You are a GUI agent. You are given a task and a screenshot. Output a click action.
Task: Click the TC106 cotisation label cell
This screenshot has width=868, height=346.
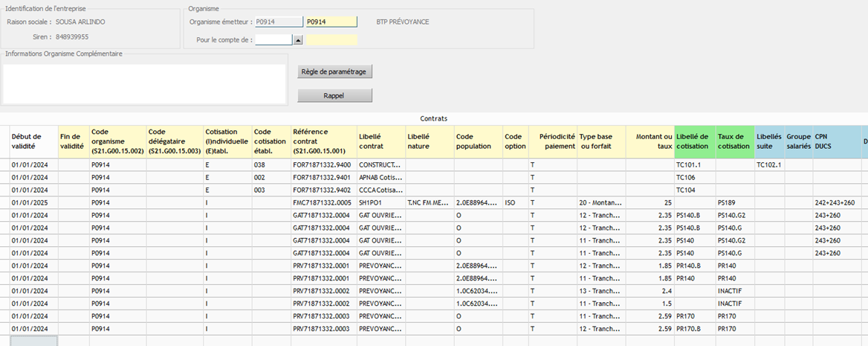(x=696, y=177)
